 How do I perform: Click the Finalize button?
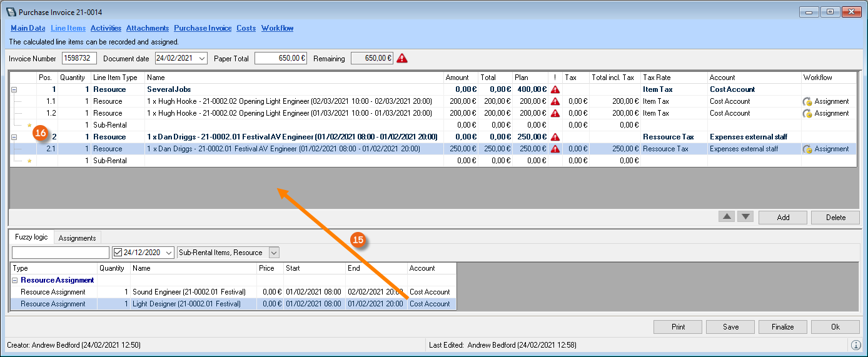coord(782,326)
